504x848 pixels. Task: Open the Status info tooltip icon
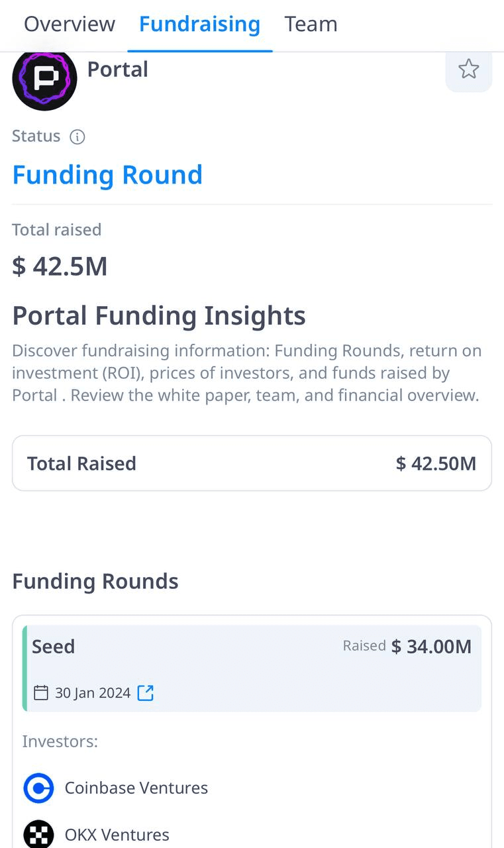(x=77, y=137)
